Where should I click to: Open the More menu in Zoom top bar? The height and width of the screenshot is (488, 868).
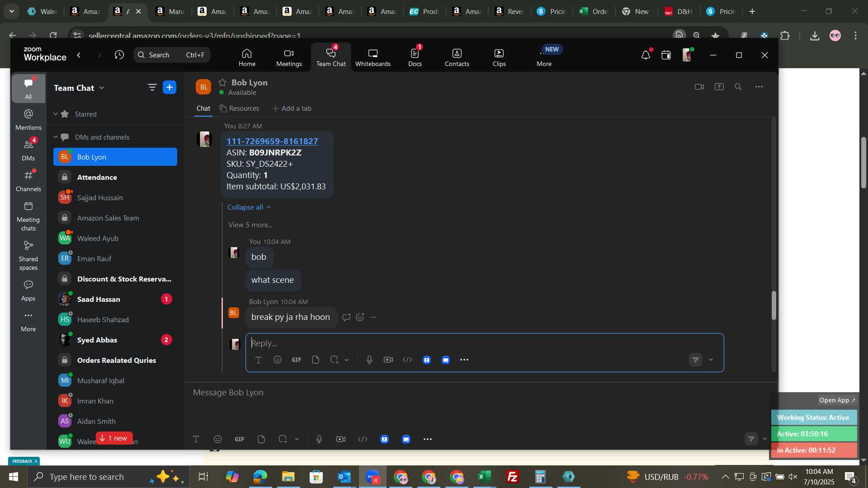[x=544, y=57]
